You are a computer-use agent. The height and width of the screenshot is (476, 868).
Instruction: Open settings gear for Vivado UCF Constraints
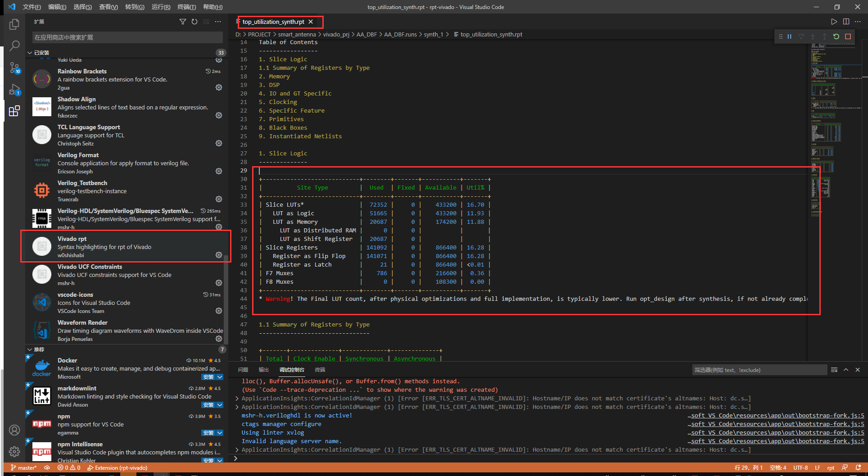[219, 283]
